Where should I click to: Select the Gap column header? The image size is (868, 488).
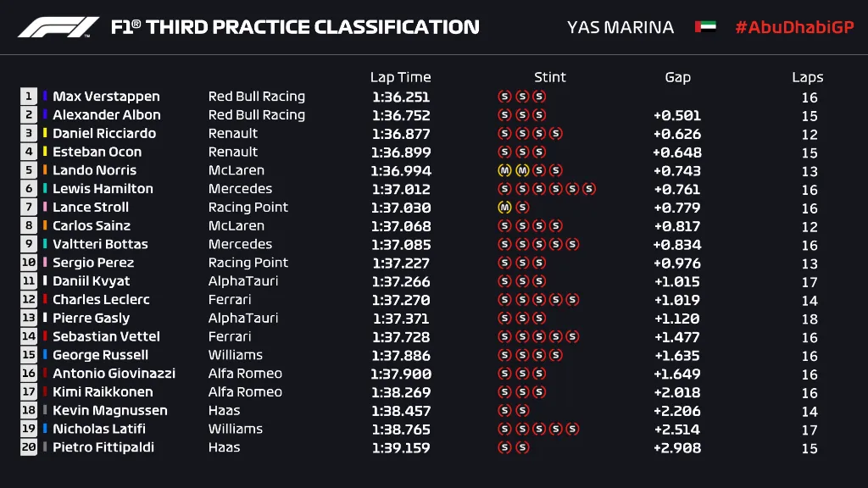[x=677, y=77]
